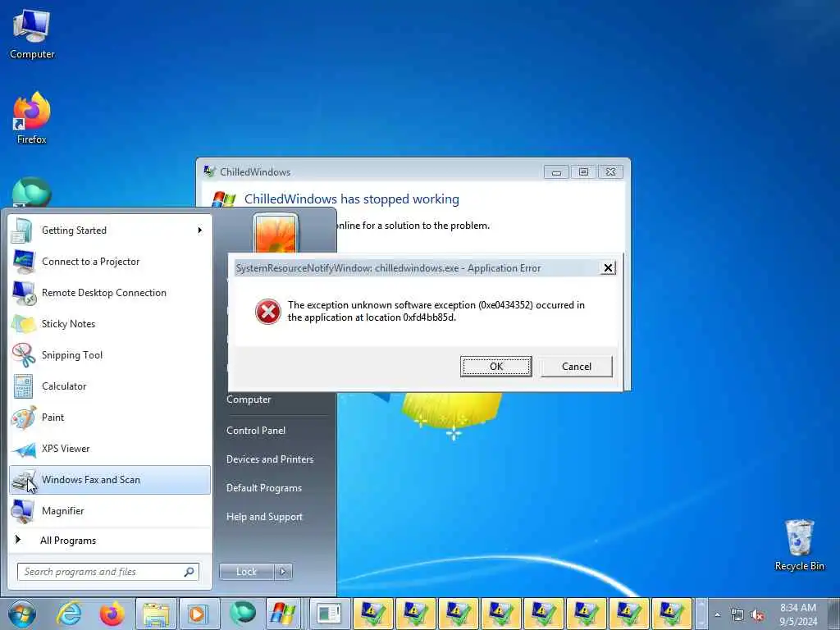Viewport: 840px width, 630px height.
Task: Click the Calculator icon in Start menu
Action: coord(23,386)
